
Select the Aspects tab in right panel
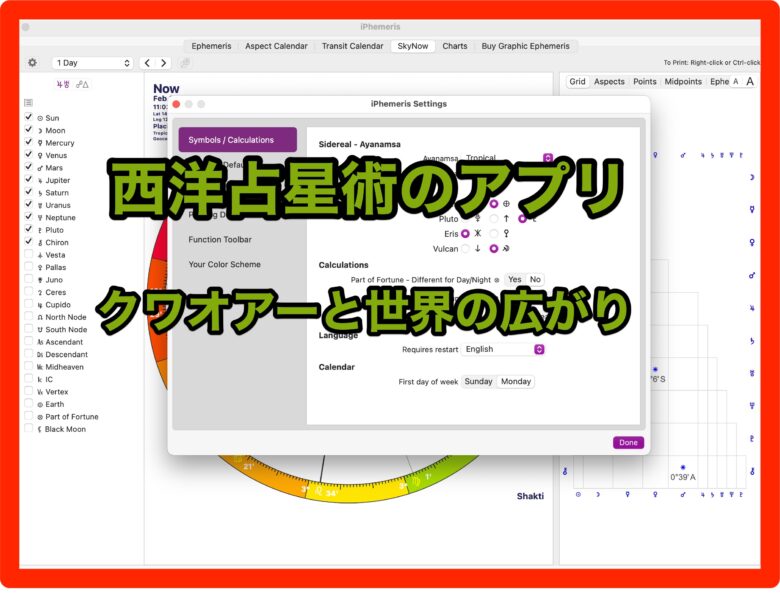tap(609, 82)
